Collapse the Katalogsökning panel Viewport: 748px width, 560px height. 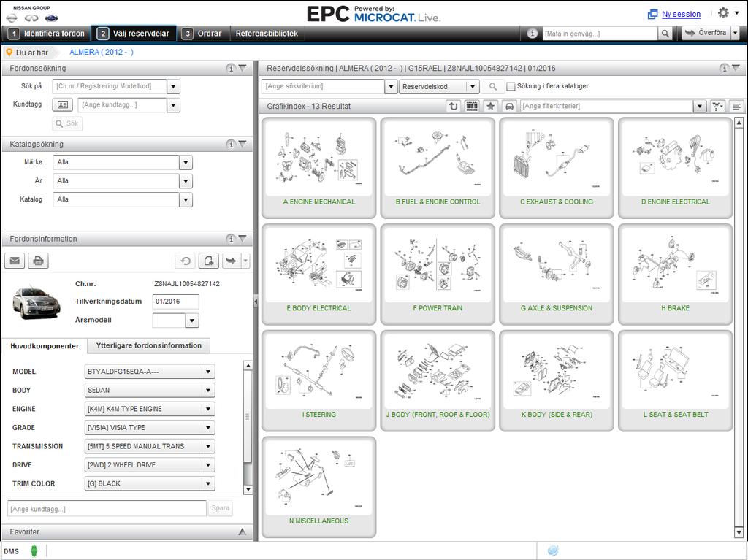pyautogui.click(x=243, y=144)
